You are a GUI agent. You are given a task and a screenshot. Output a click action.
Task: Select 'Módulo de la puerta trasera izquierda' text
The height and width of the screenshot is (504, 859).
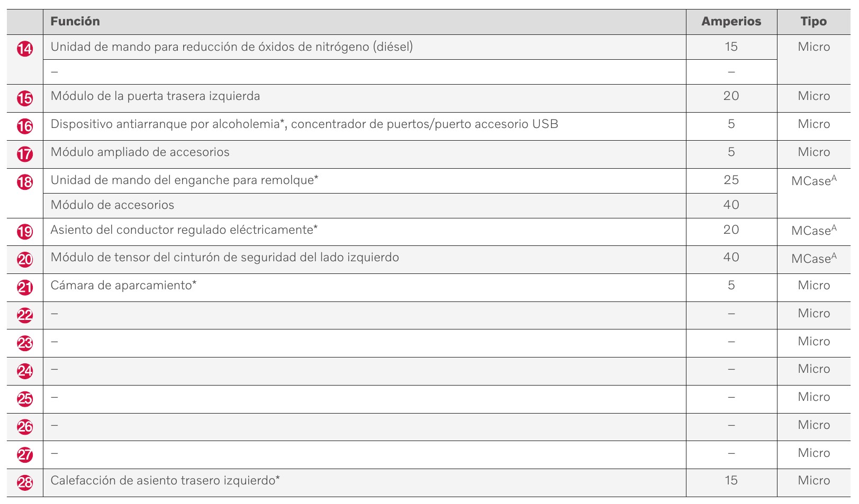point(155,96)
